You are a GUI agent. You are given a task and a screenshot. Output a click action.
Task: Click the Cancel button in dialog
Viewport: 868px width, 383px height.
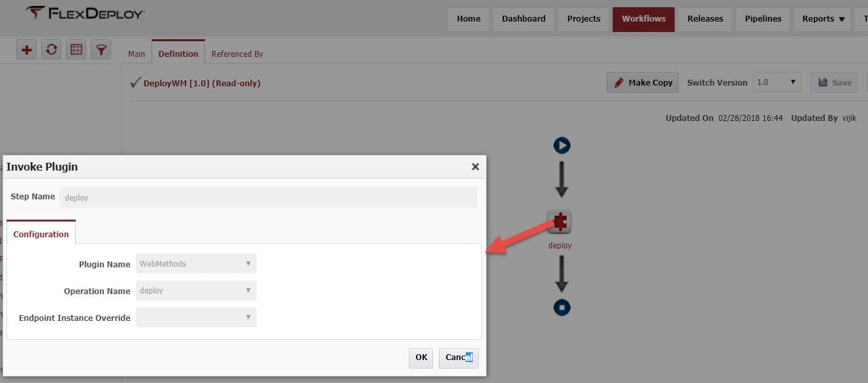(458, 358)
